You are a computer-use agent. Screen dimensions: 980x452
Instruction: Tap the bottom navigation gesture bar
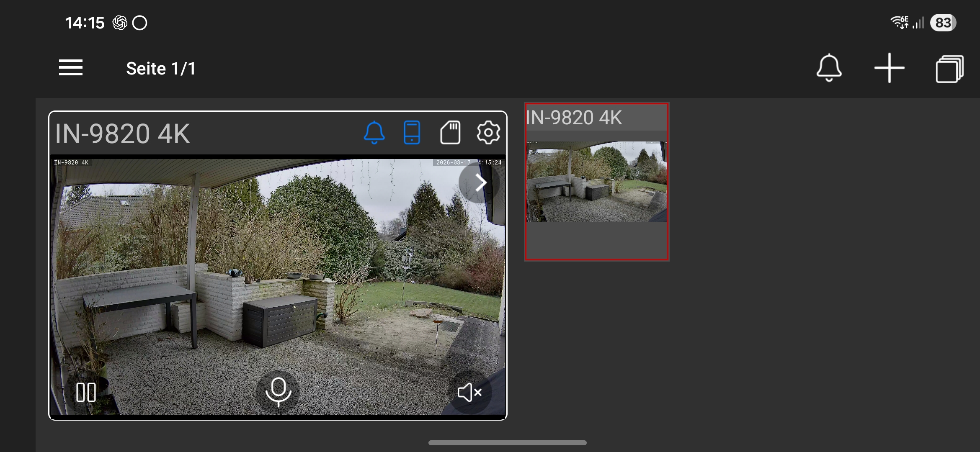[507, 443]
